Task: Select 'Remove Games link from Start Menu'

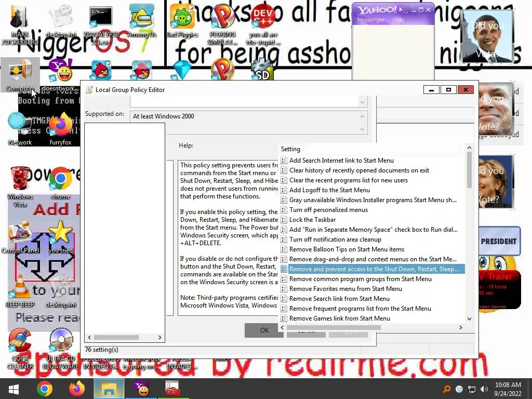Action: click(x=340, y=318)
